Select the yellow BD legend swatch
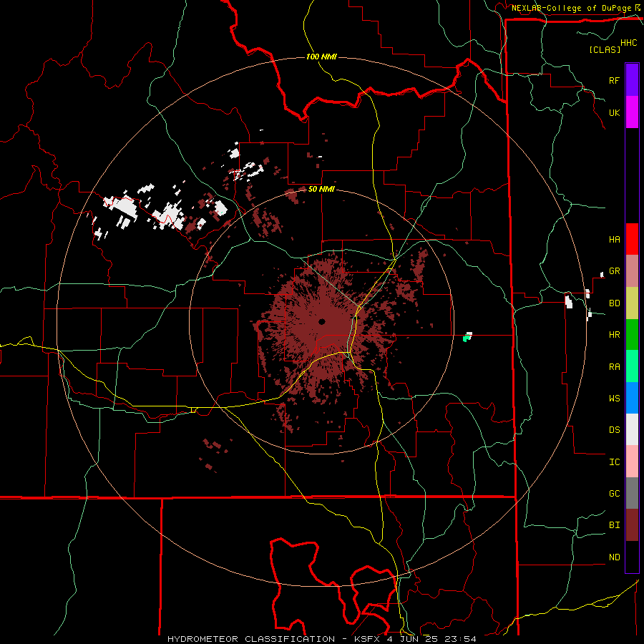The width and height of the screenshot is (644, 644). 632,303
